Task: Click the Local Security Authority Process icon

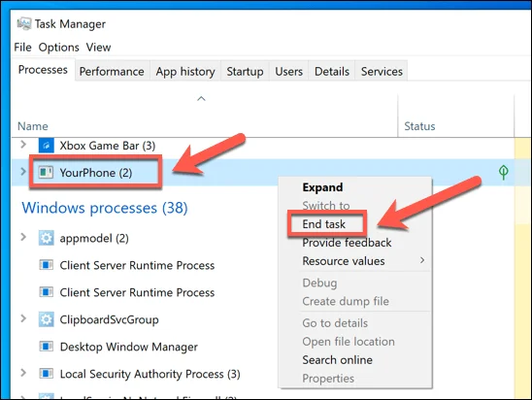Action: [x=47, y=374]
